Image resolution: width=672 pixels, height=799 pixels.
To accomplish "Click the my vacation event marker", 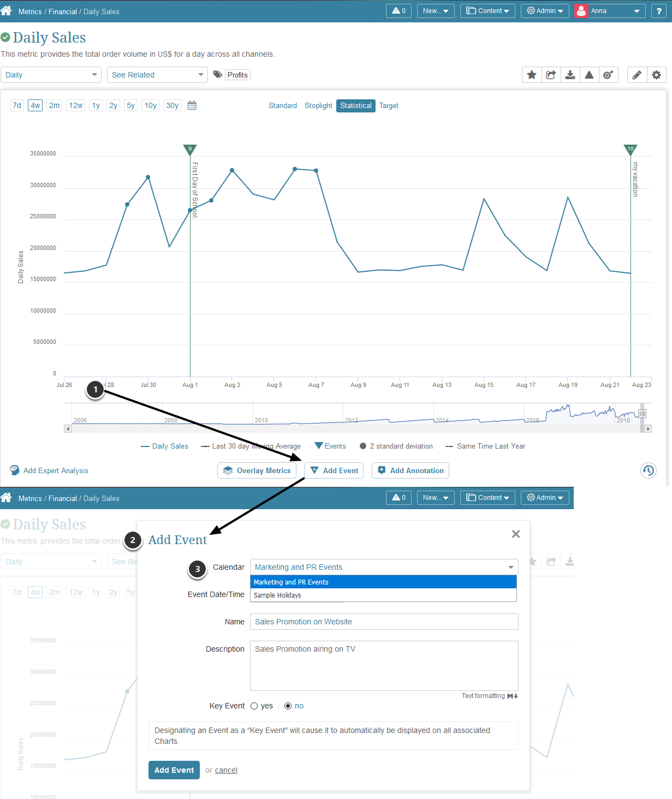I will [631, 150].
